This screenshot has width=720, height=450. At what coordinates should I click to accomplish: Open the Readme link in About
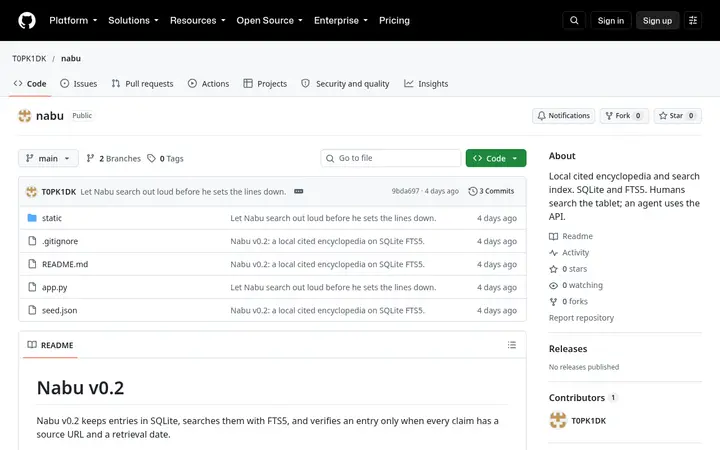click(571, 236)
